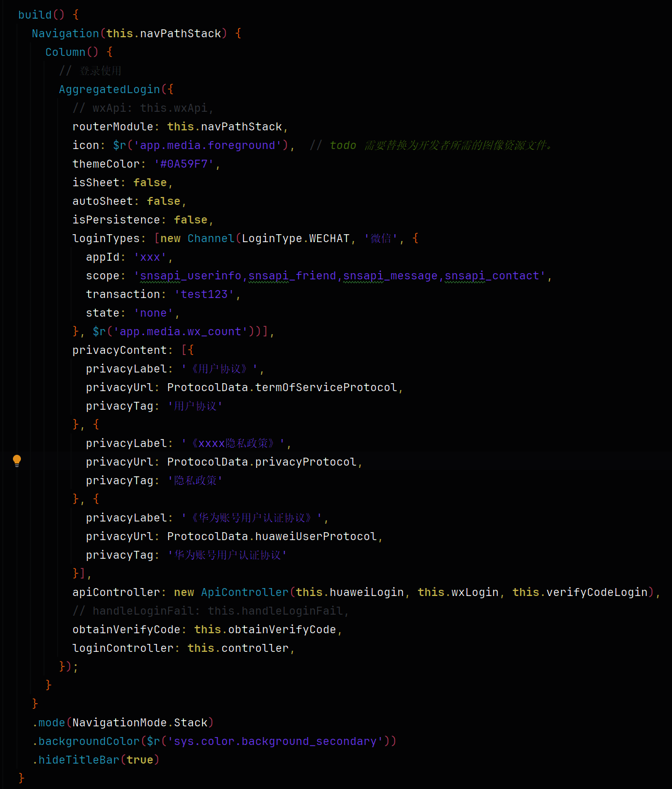Click the false value of isSheet
Image resolution: width=672 pixels, height=789 pixels.
tap(150, 182)
